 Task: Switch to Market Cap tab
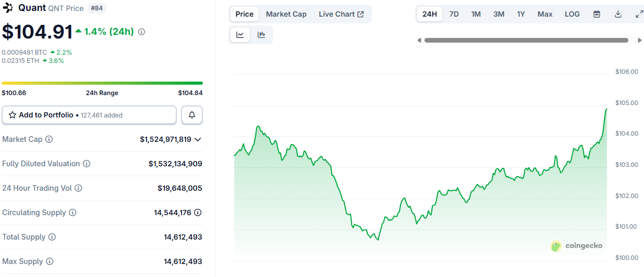click(x=286, y=14)
